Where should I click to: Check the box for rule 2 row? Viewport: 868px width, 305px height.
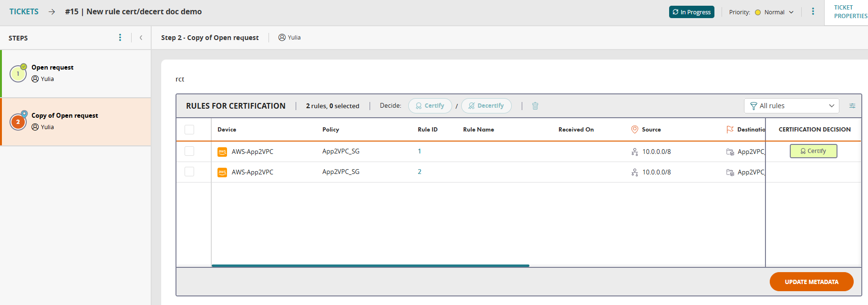[189, 172]
